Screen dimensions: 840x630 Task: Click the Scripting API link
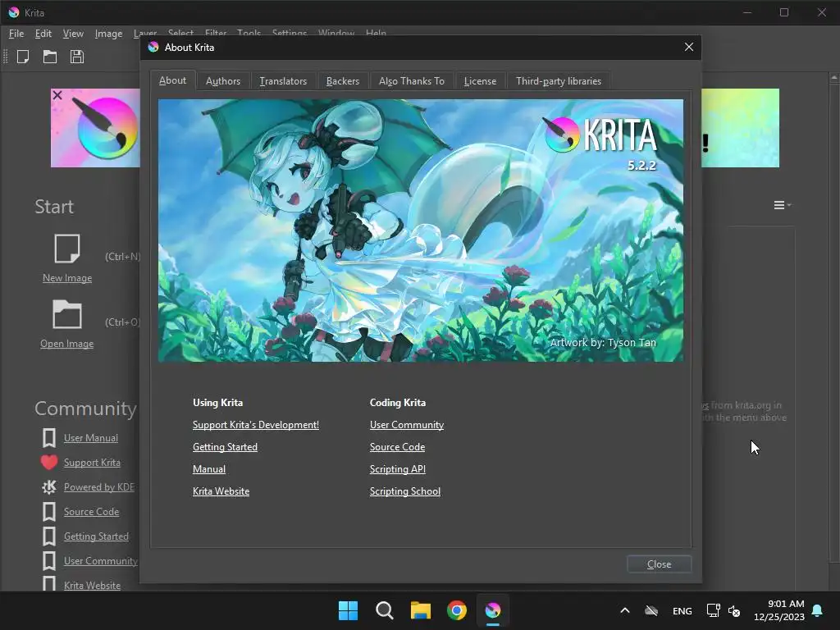pyautogui.click(x=398, y=468)
